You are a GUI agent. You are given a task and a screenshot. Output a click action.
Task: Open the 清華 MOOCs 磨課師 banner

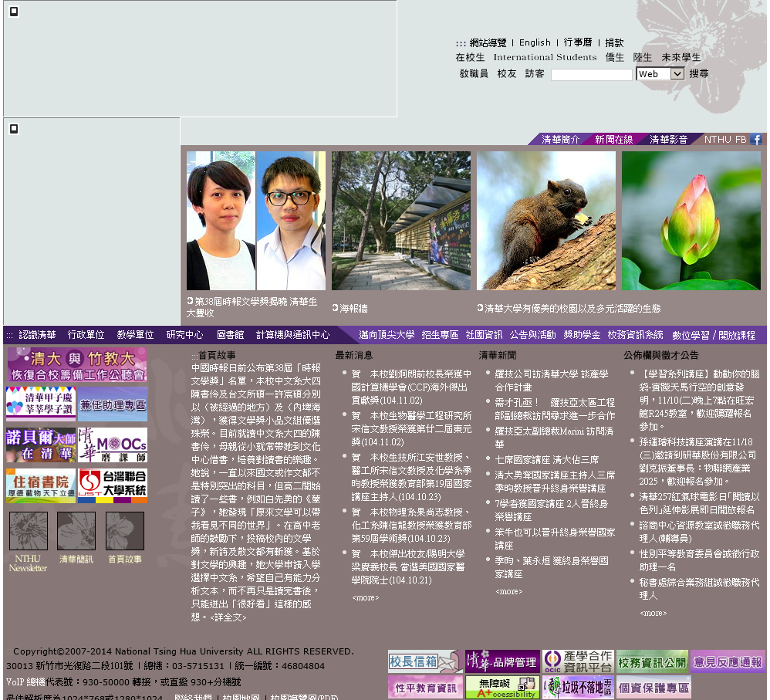click(113, 445)
